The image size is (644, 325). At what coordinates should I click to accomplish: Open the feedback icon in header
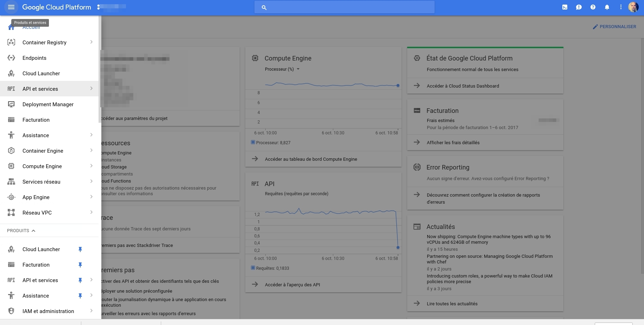[x=579, y=7]
